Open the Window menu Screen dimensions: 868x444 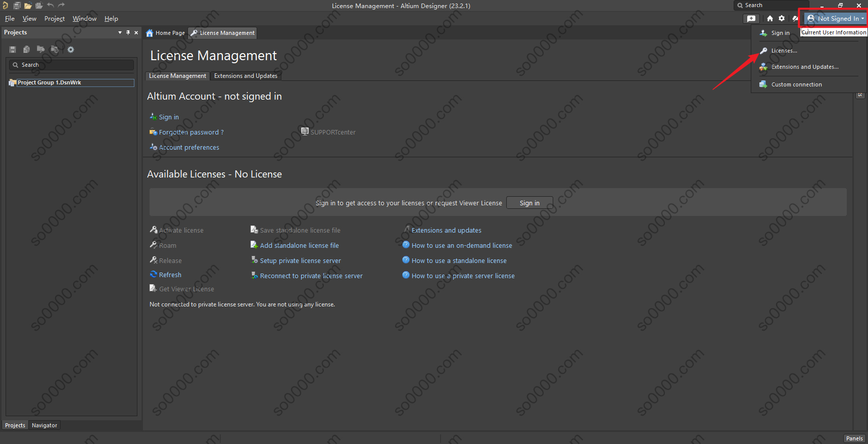tap(84, 19)
